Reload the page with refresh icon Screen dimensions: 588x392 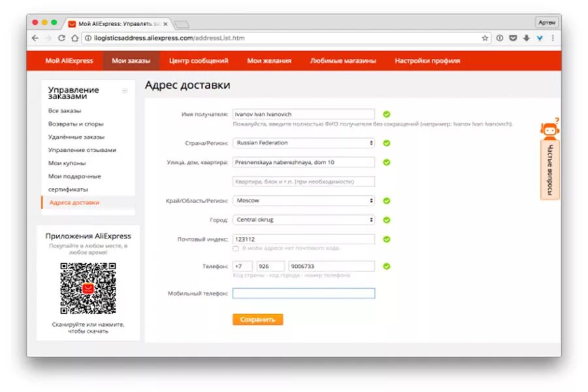pos(62,39)
